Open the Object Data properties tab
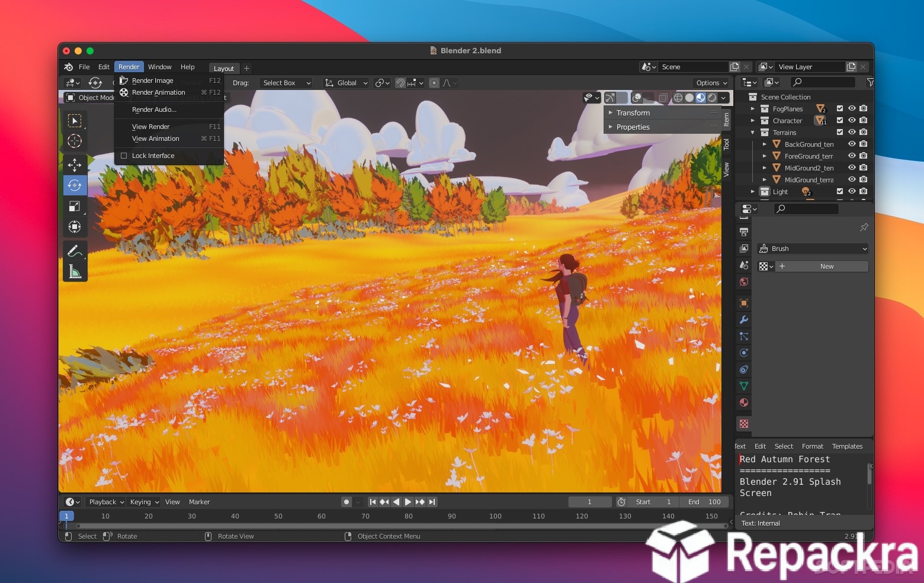 pyautogui.click(x=744, y=386)
